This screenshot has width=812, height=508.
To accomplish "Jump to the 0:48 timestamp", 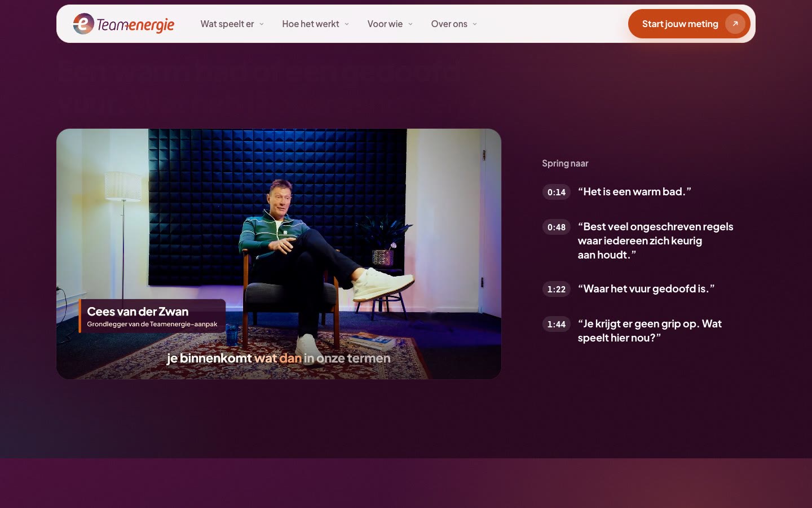I will [557, 227].
